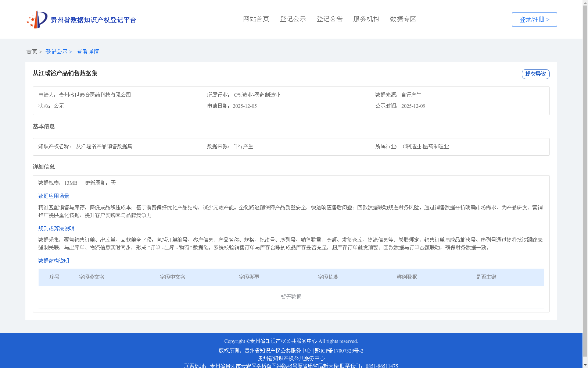The height and width of the screenshot is (368, 588).
Task: Click the 字段英文名 column header
Action: pos(92,277)
